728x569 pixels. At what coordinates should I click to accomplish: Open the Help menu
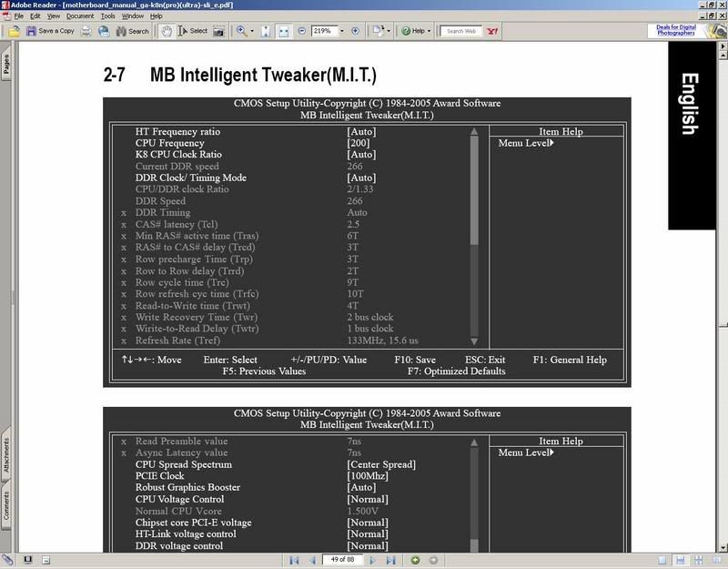click(156, 15)
